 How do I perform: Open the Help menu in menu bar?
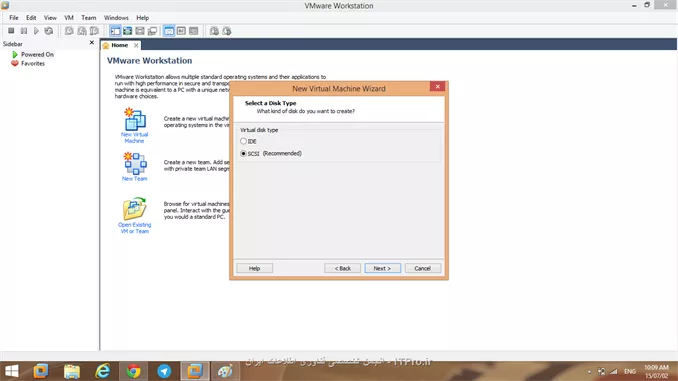click(x=143, y=18)
